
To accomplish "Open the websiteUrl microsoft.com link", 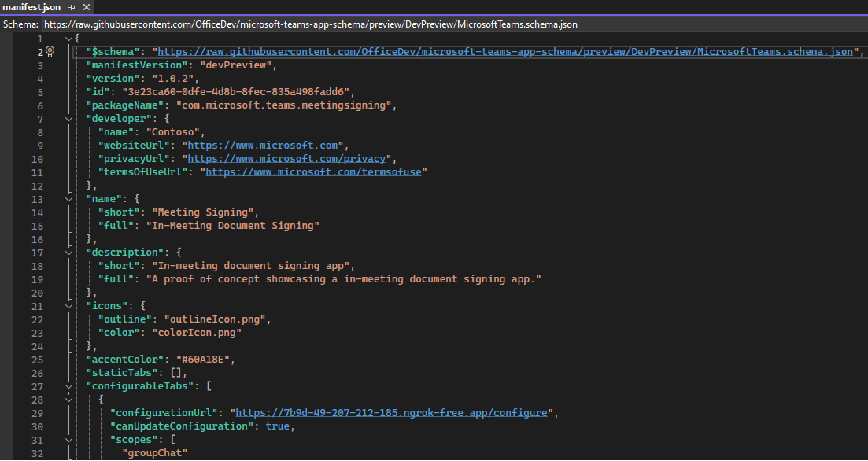I will [x=262, y=146].
